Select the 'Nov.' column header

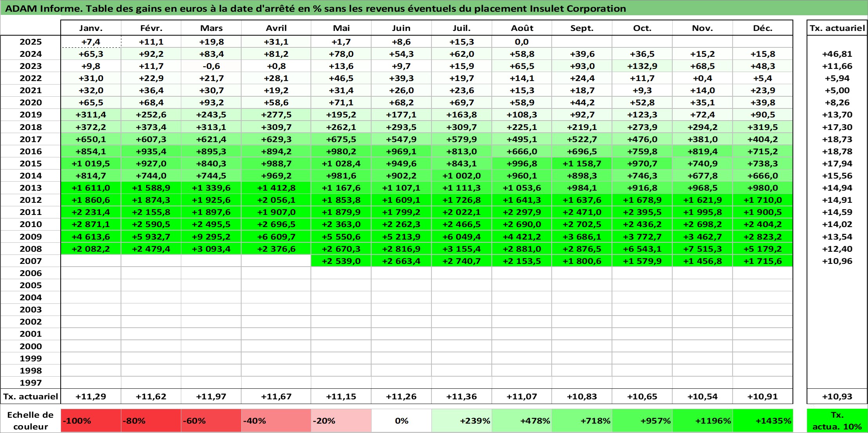click(x=702, y=28)
